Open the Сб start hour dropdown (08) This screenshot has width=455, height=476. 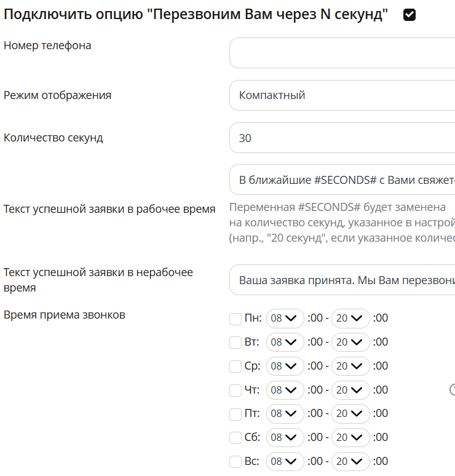[x=285, y=437]
